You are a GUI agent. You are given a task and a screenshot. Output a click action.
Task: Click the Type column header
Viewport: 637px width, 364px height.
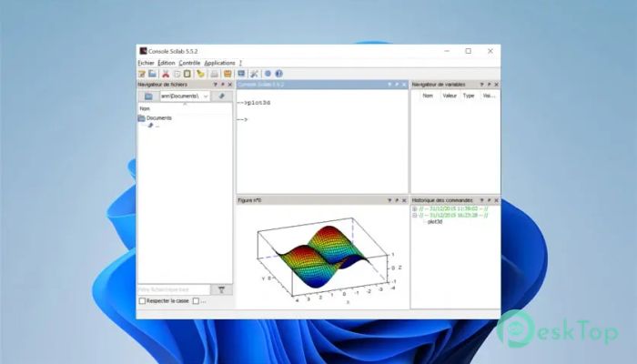tap(469, 96)
